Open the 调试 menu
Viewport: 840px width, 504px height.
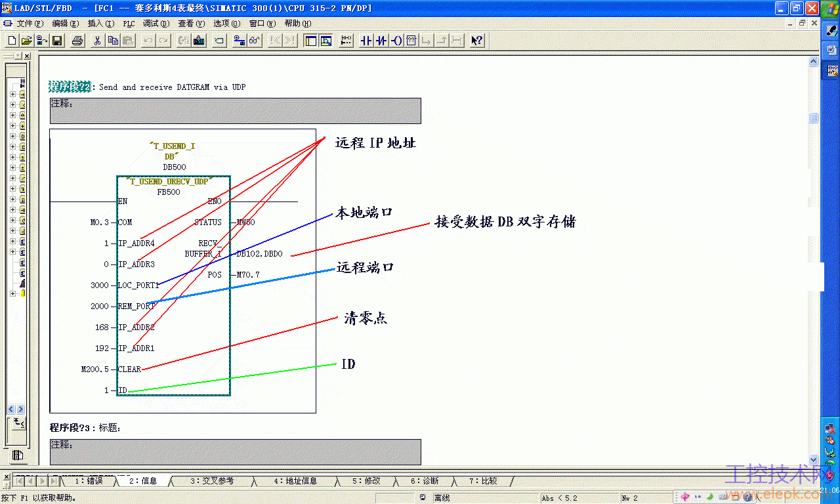(x=156, y=23)
